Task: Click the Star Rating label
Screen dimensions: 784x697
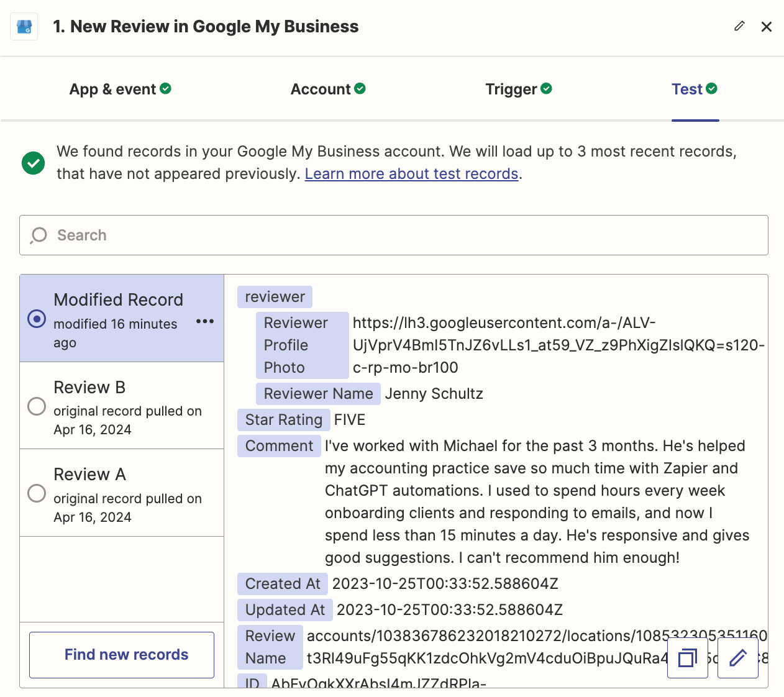Action: (283, 420)
